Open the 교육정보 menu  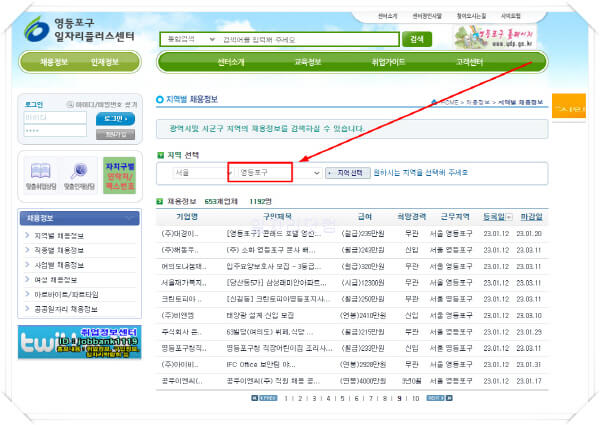coord(307,62)
